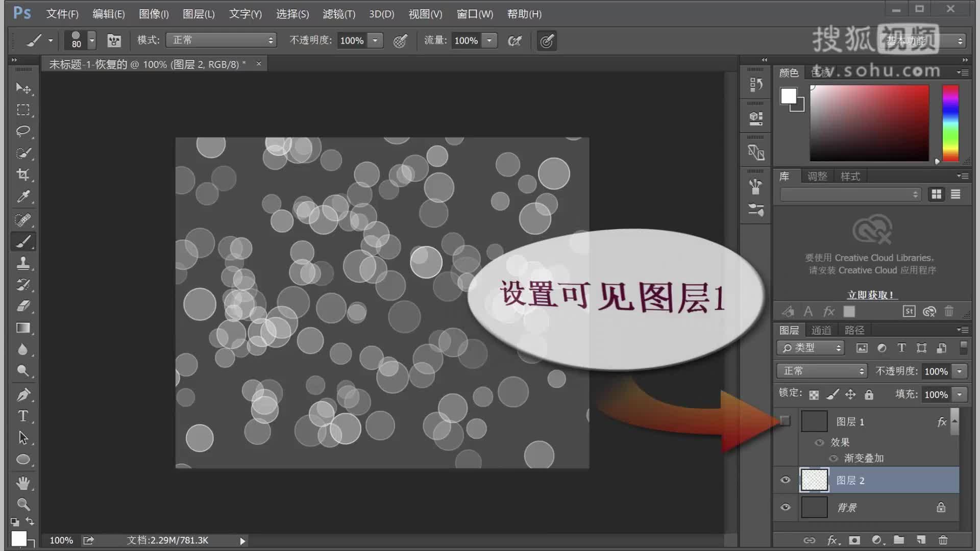Screen dimensions: 980x551
Task: Select the Gradient tool
Action: [23, 328]
